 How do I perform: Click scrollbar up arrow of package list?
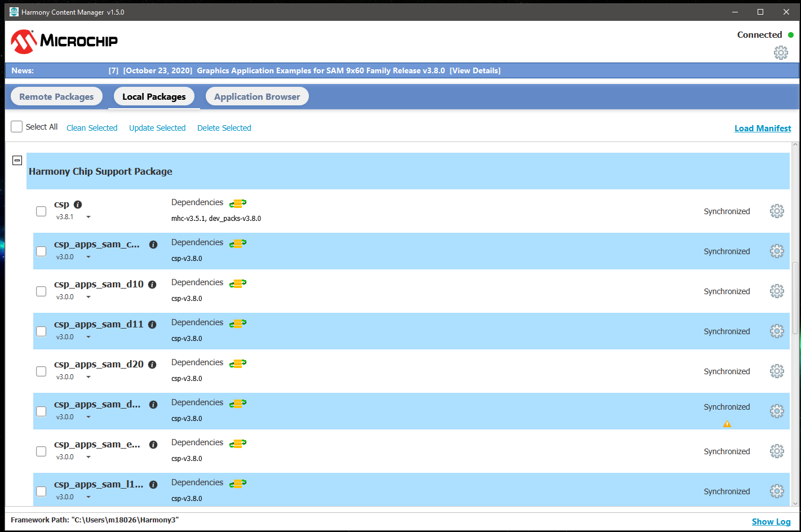795,145
